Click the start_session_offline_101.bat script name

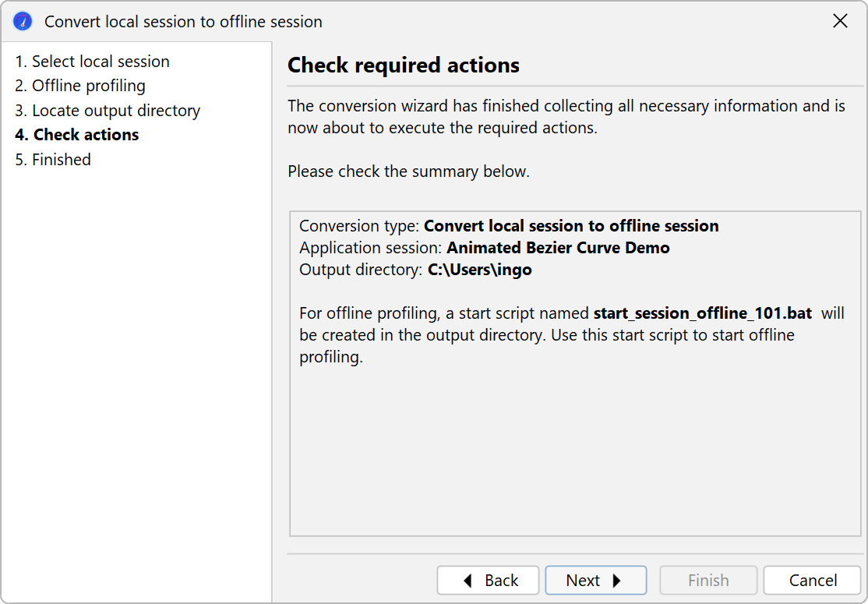pyautogui.click(x=703, y=313)
